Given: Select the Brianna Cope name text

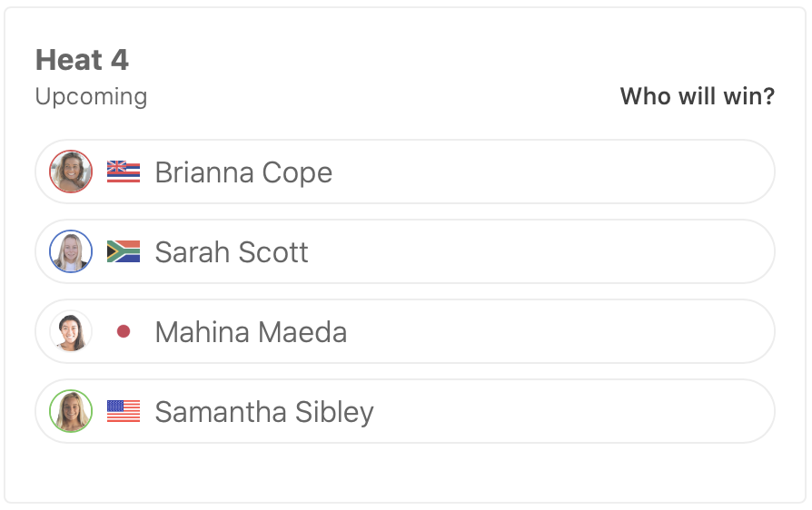Looking at the screenshot, I should 243,172.
